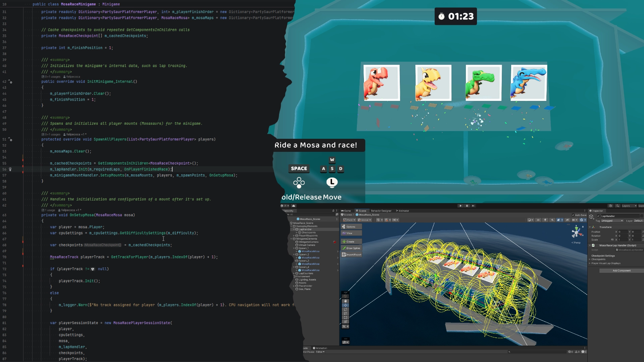Switch to the Behavior Designer tab
The image size is (644, 362).
pyautogui.click(x=381, y=211)
